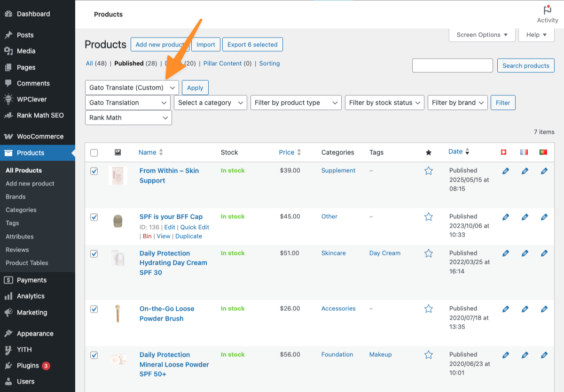
Task: Uncheck the select-all checkbox in the header
Action: coord(94,152)
